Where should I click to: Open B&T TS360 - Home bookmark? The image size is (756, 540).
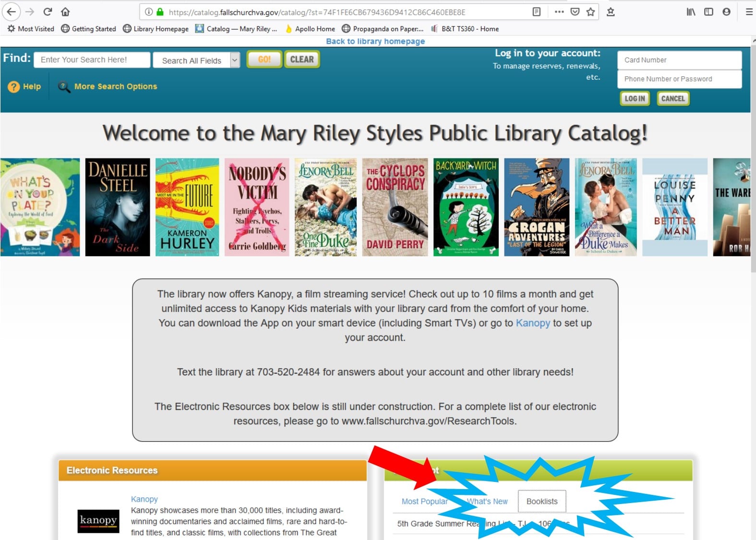click(x=465, y=29)
